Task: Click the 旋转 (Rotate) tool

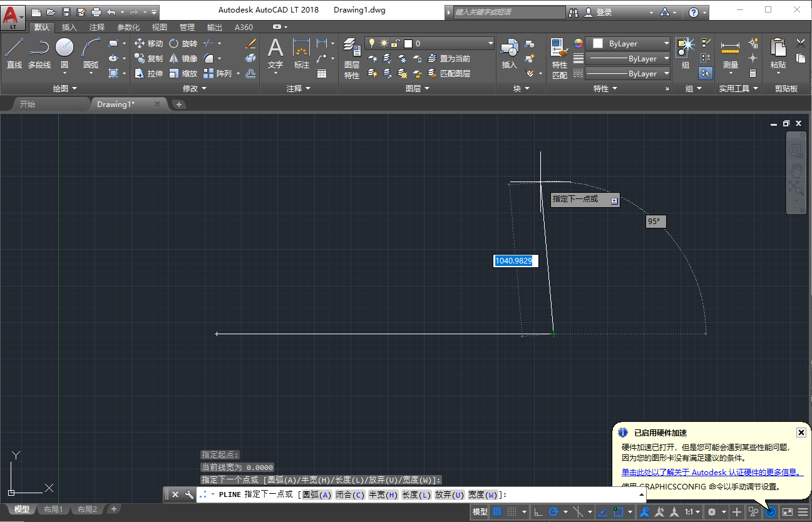Action: (x=184, y=44)
